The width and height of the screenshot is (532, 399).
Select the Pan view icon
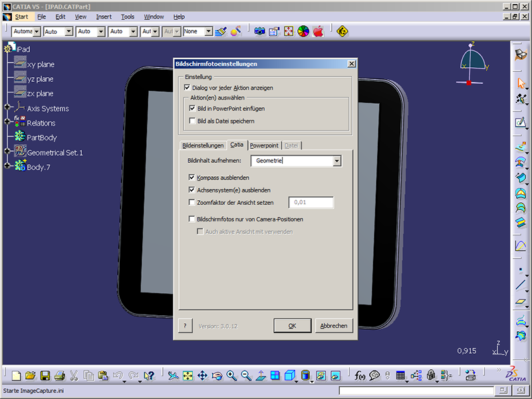(x=202, y=375)
